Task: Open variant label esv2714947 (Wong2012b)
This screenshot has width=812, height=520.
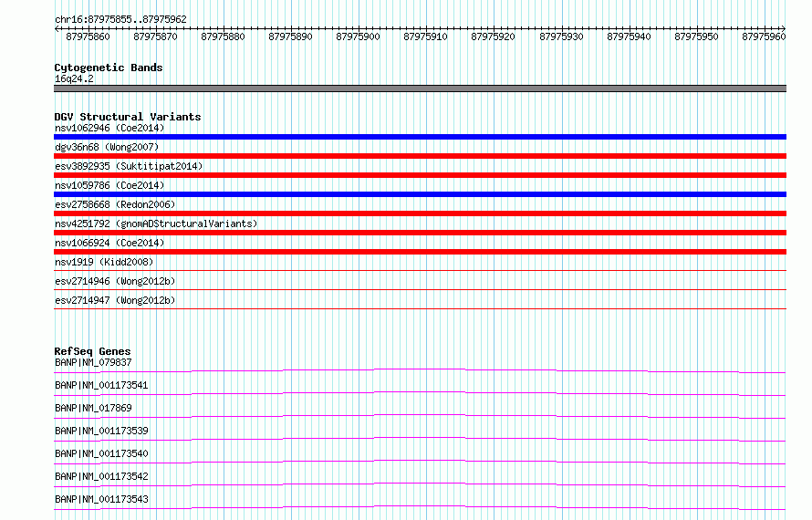Action: point(115,300)
